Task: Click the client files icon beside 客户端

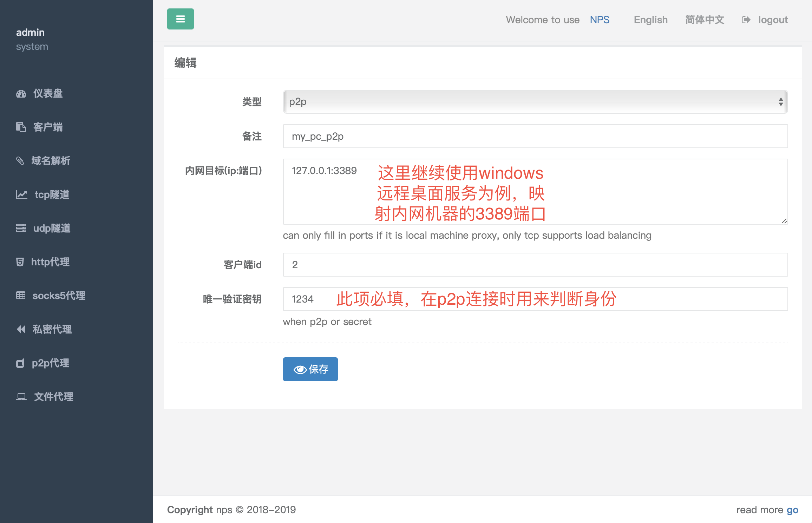Action: tap(21, 127)
